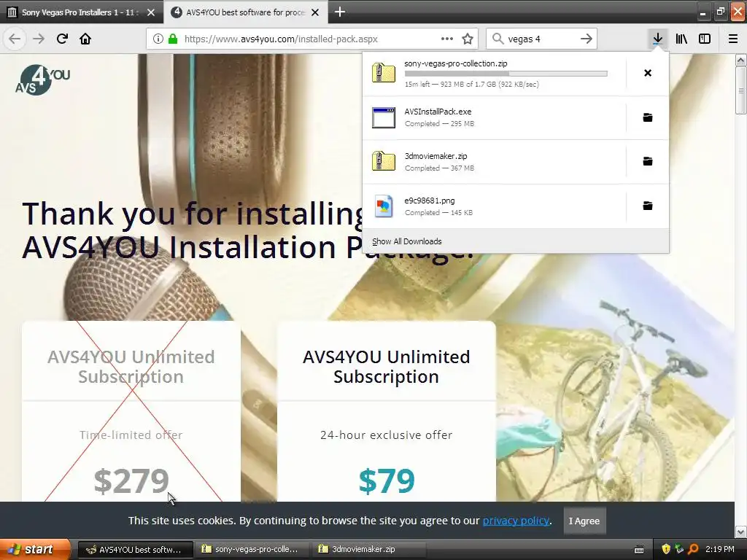Open 3dmoviemaker.zip taskbar window

(368, 549)
